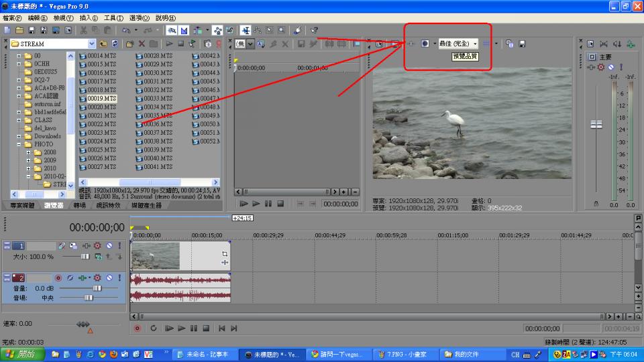Open the 檔案 (File) menu
The width and height of the screenshot is (644, 362).
click(x=12, y=17)
